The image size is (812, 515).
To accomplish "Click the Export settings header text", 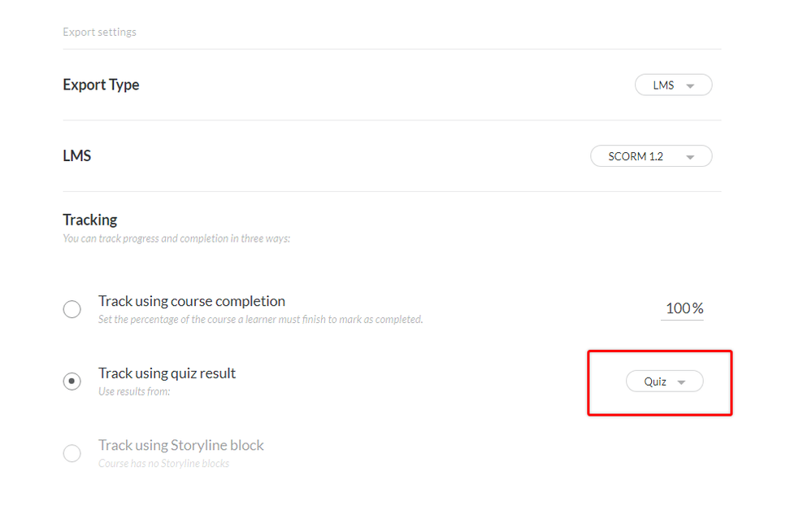I will coord(99,33).
